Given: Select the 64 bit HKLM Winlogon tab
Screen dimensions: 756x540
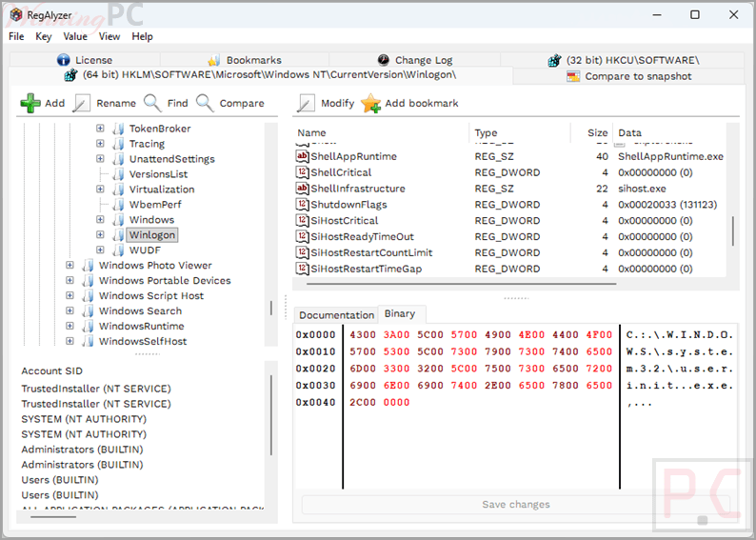Looking at the screenshot, I should [x=260, y=75].
